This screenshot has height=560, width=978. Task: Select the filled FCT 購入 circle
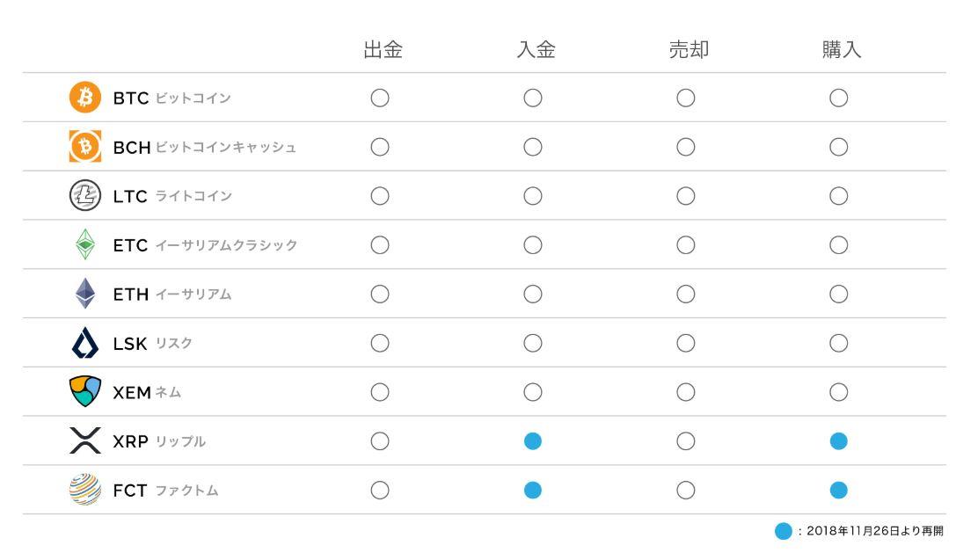838,490
